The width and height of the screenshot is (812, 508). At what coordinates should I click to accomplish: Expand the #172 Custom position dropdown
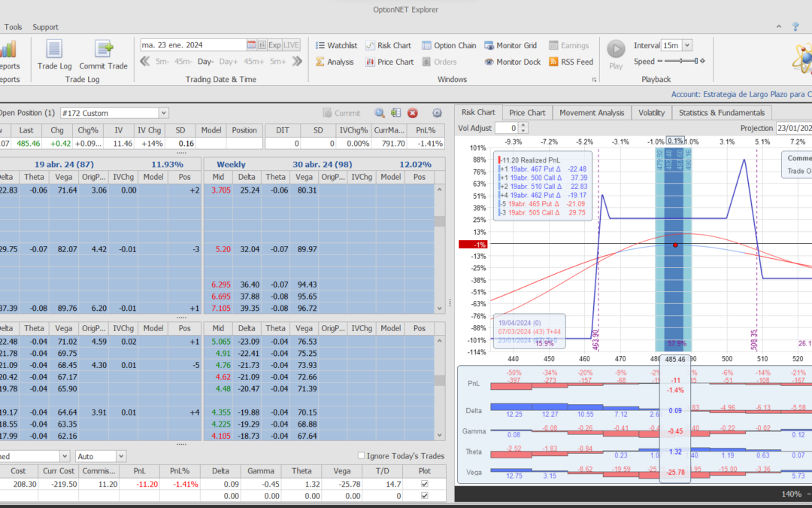point(163,113)
